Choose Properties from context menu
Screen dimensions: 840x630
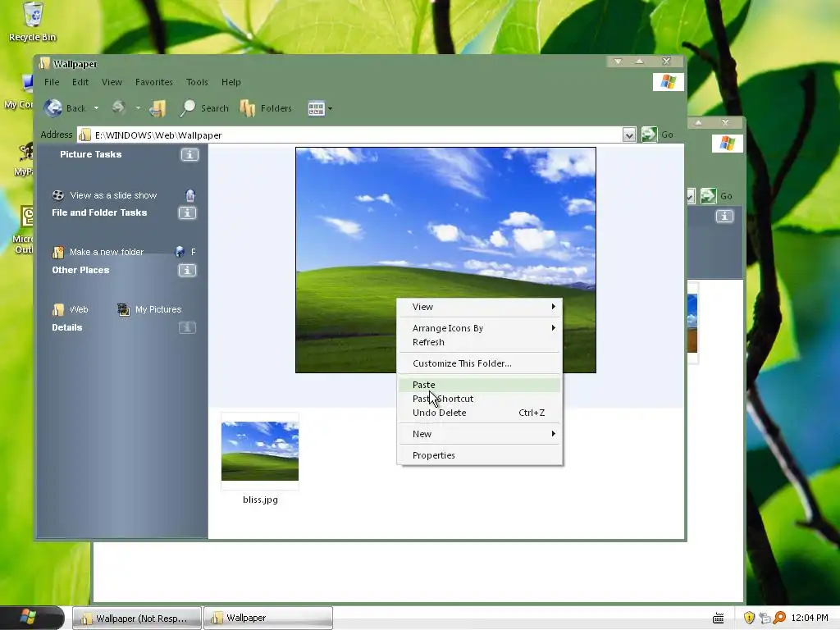point(479,455)
